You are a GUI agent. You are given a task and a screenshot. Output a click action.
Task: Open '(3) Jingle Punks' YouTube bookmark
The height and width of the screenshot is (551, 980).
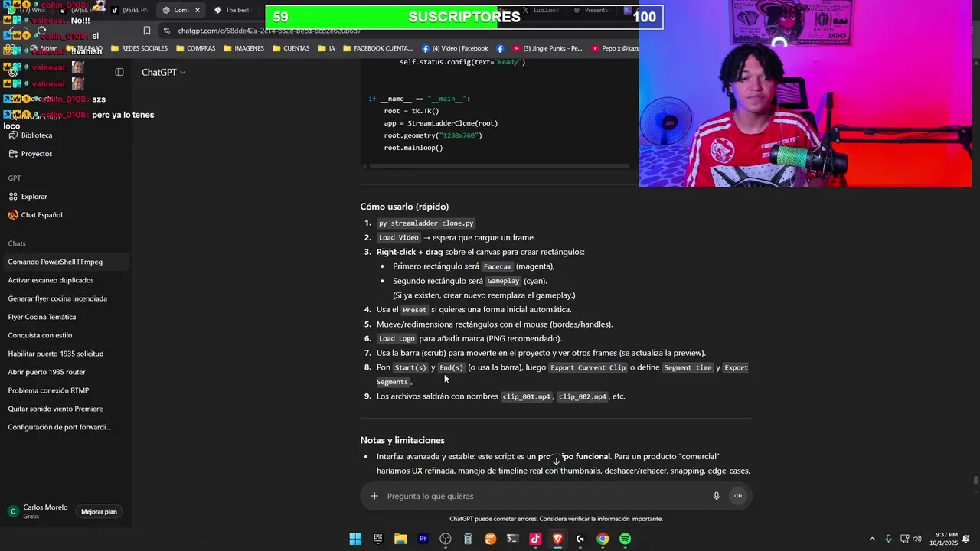tap(547, 48)
